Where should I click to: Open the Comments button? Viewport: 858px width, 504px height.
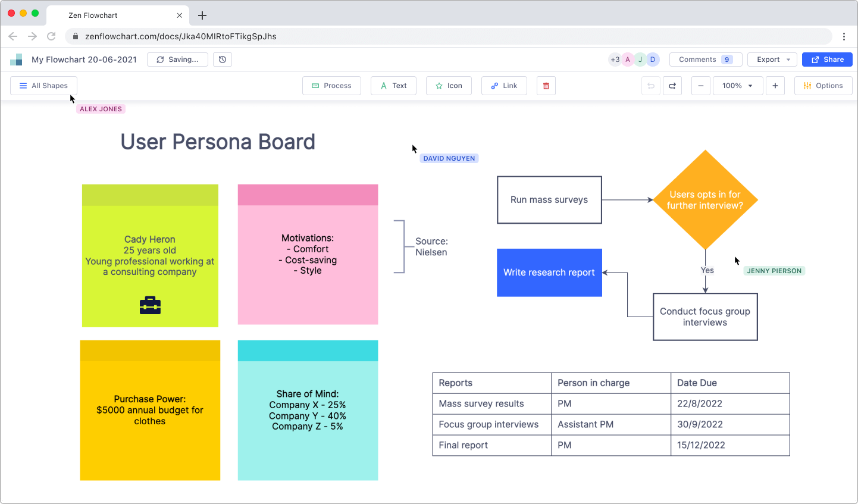click(705, 60)
